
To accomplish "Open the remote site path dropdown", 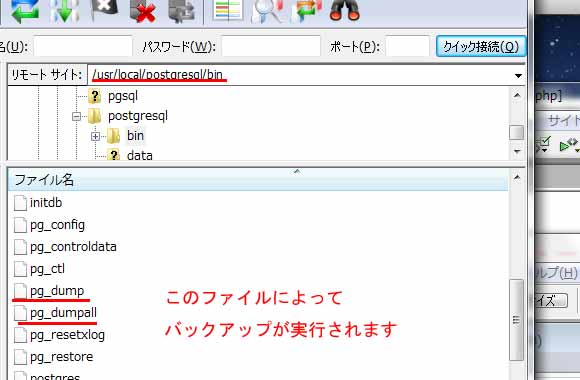I will pos(518,75).
